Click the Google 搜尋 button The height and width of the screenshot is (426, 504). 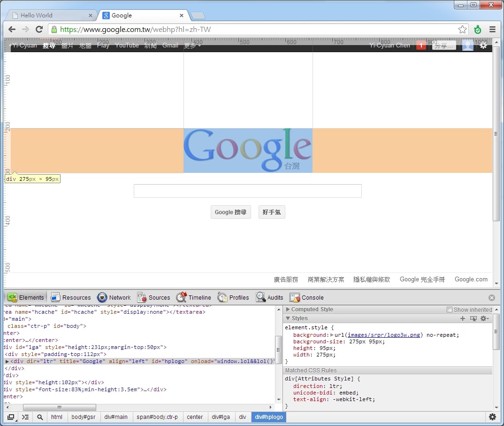pyautogui.click(x=230, y=212)
